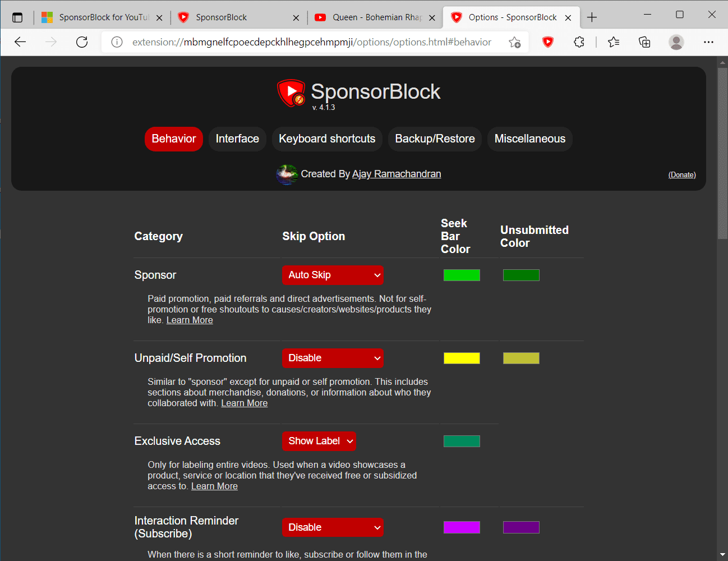
Task: Reload the current options page
Action: [82, 42]
